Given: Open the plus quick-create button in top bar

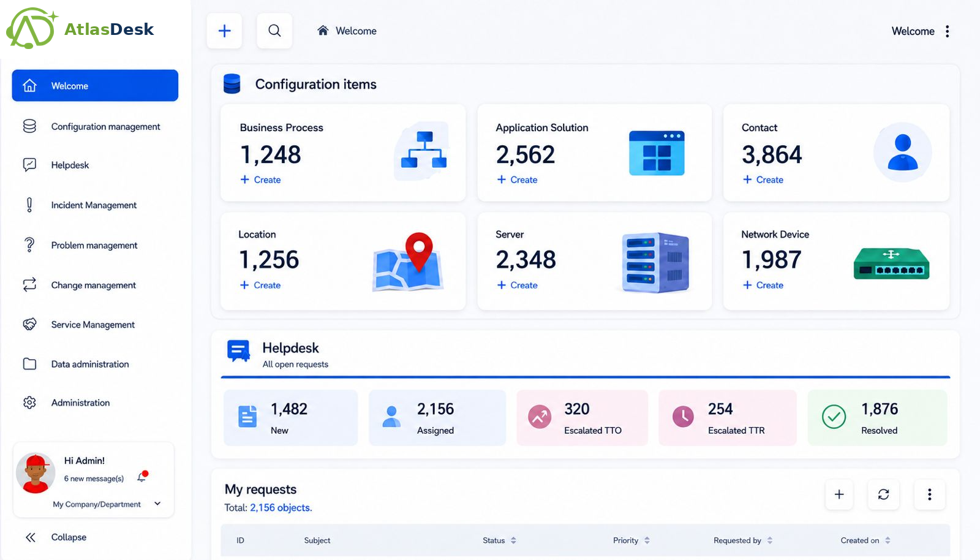Looking at the screenshot, I should pyautogui.click(x=225, y=31).
